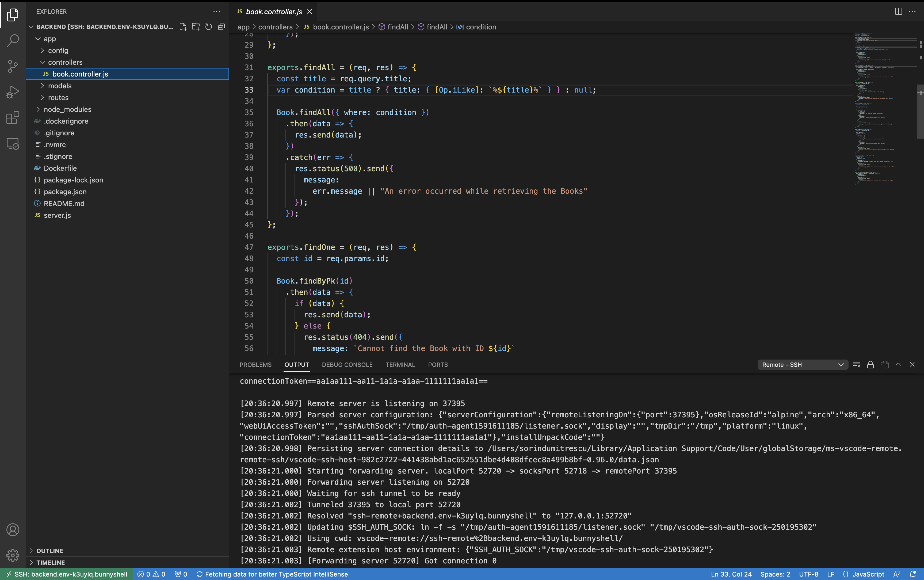Open the Extensions view
The image size is (924, 580).
pos(13,118)
